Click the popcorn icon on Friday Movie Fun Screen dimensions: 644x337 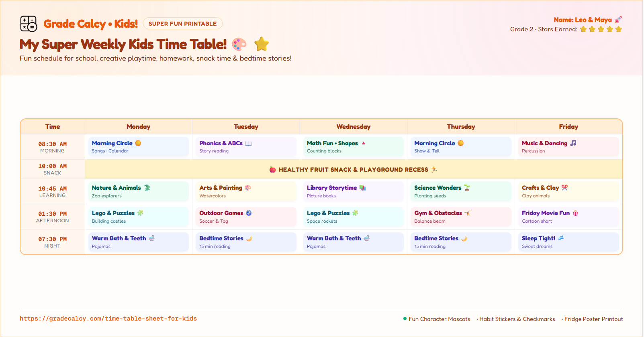575,213
